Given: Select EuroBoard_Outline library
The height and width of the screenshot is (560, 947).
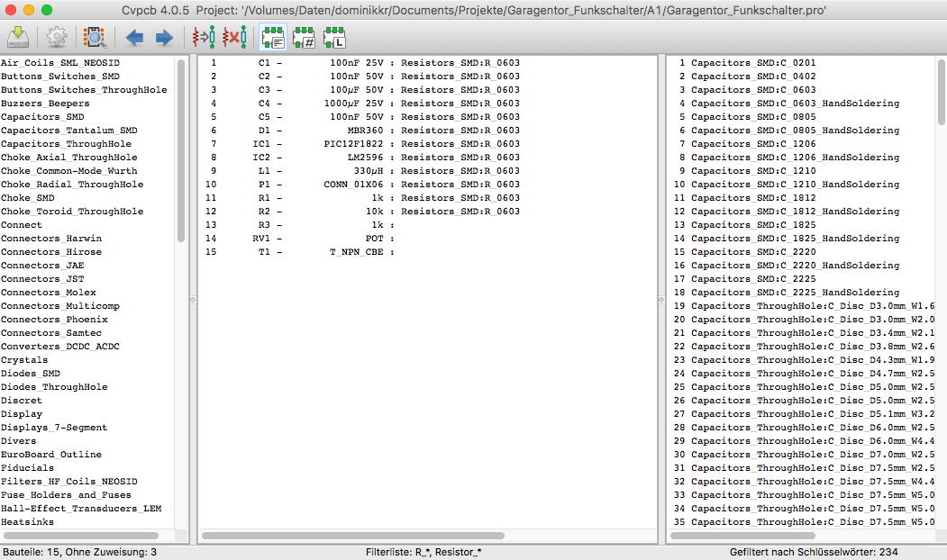Looking at the screenshot, I should click(x=51, y=455).
